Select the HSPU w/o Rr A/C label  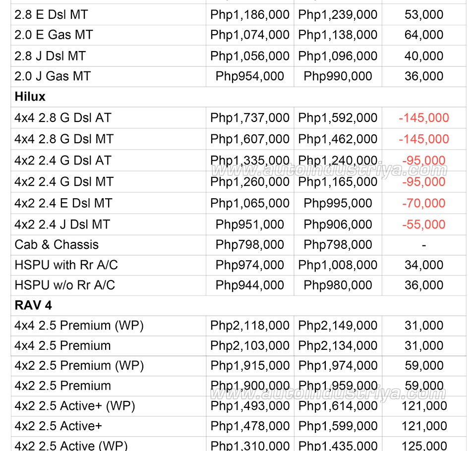point(64,285)
